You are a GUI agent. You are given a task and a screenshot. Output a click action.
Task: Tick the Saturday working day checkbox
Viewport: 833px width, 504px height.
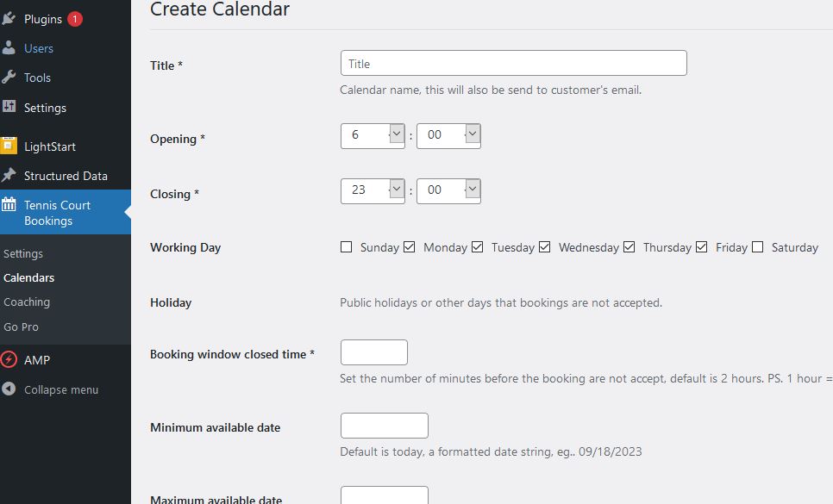[x=758, y=247]
